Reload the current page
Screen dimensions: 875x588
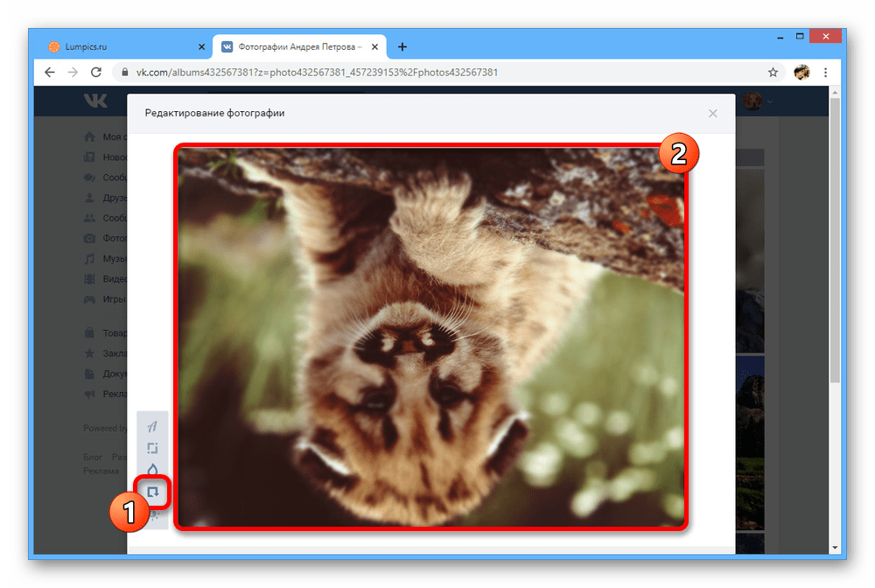pyautogui.click(x=96, y=72)
